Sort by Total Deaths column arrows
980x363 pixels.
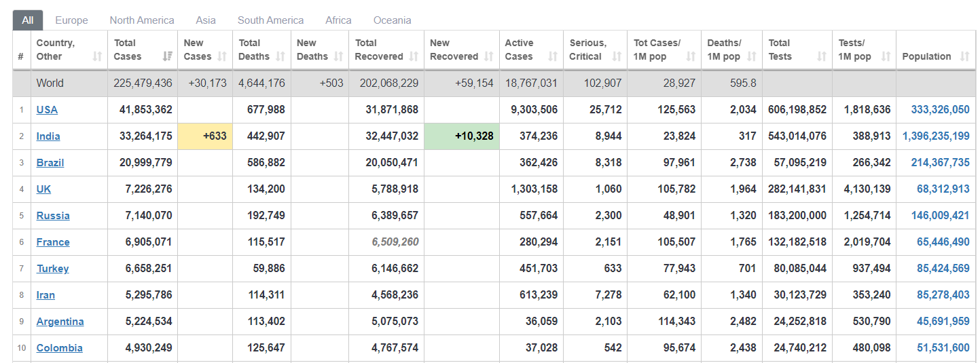(280, 57)
